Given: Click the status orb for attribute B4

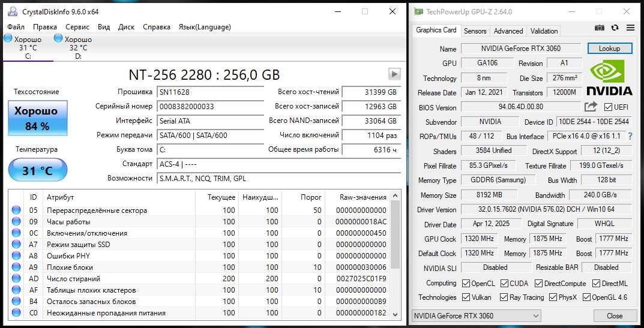Looking at the screenshot, I should (x=16, y=302).
